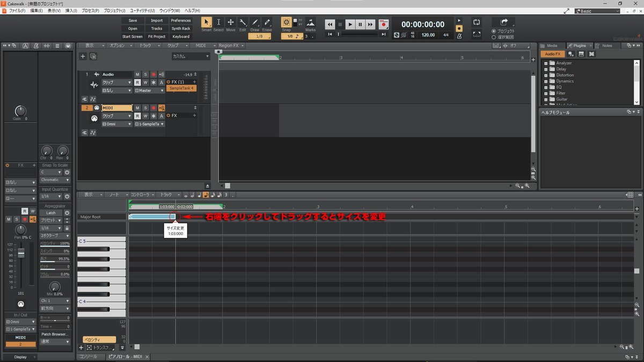Open the Ch: 1 channel dropdown

coord(55,301)
